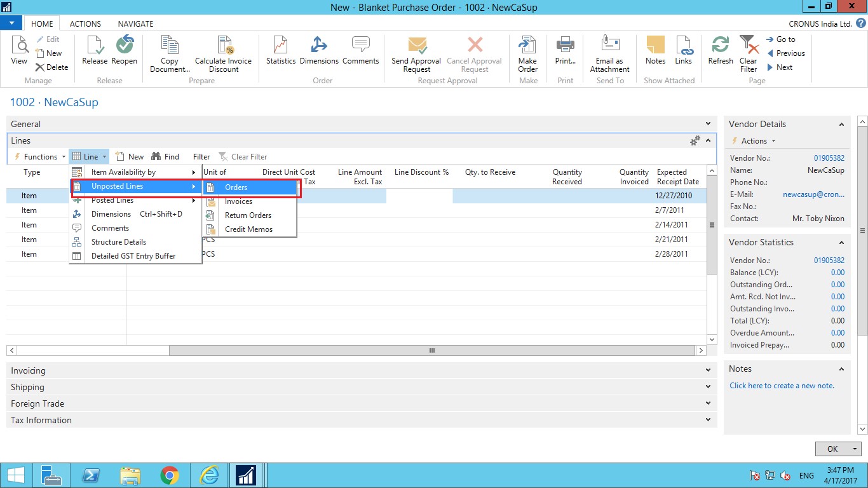Switch to the ACTIONS ribbon tab
The height and width of the screenshot is (488, 868).
[85, 24]
